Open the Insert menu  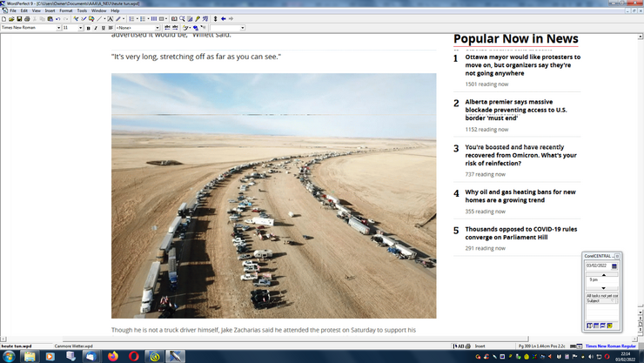(50, 10)
